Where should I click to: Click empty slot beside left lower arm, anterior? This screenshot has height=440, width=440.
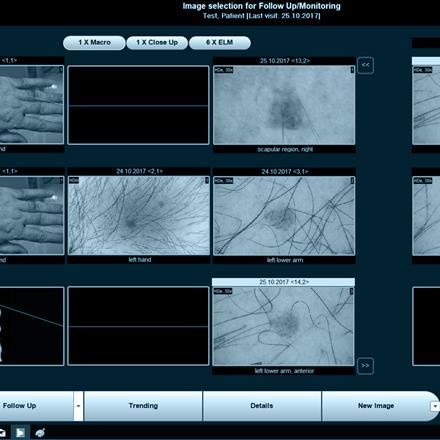pos(138,326)
